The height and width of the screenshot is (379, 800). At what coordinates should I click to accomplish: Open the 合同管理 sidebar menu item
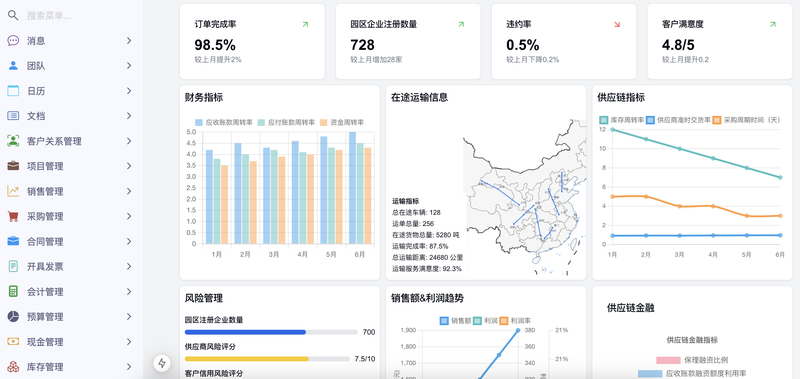point(70,241)
